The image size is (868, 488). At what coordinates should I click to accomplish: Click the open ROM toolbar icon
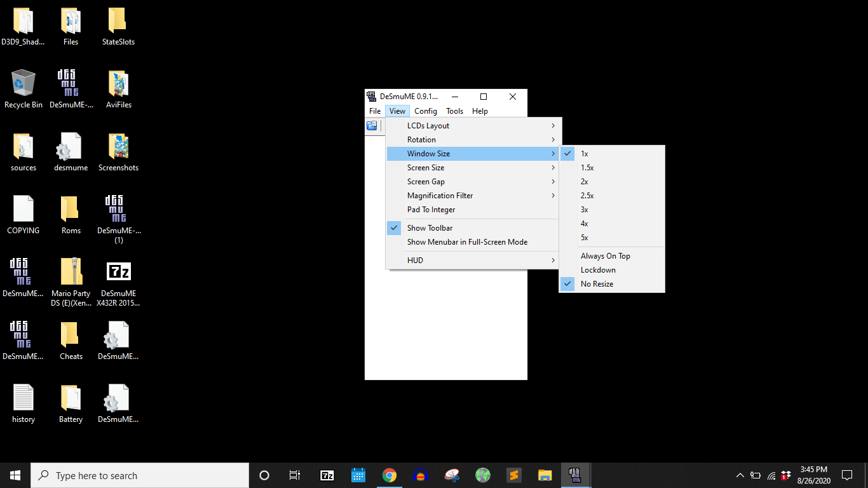(372, 126)
